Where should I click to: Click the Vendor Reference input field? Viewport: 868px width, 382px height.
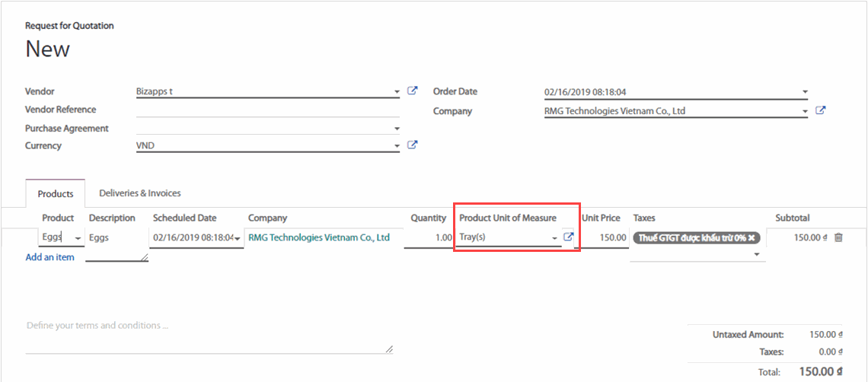pos(266,110)
